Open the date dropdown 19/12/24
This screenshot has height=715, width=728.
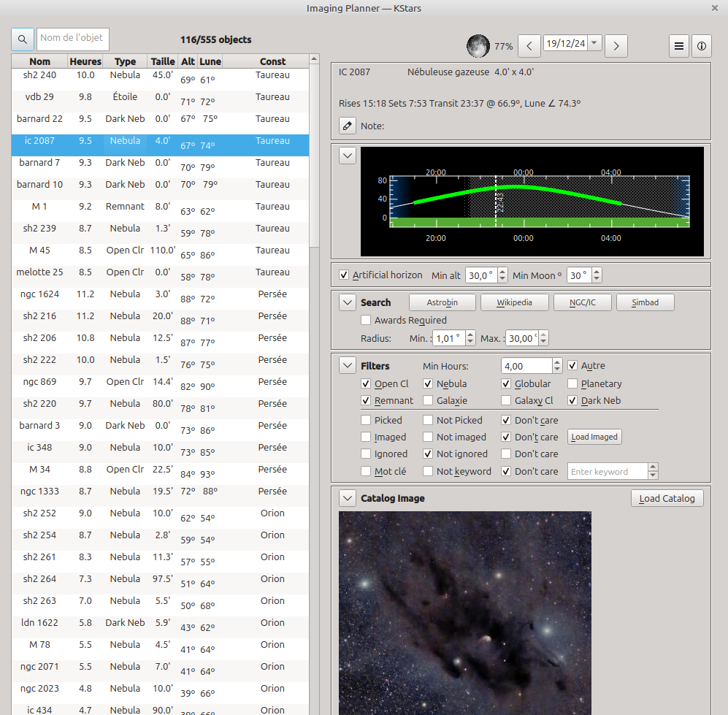595,44
